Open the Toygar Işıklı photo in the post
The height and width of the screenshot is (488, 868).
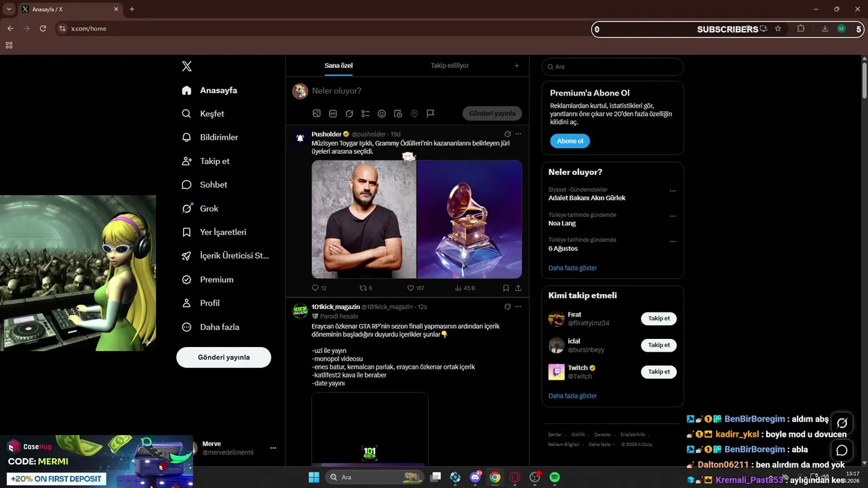click(363, 219)
